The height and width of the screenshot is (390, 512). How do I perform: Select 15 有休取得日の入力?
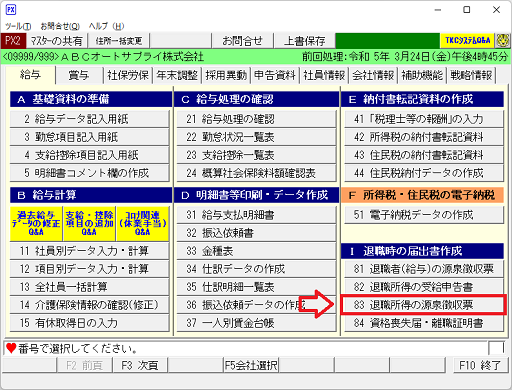coord(90,323)
